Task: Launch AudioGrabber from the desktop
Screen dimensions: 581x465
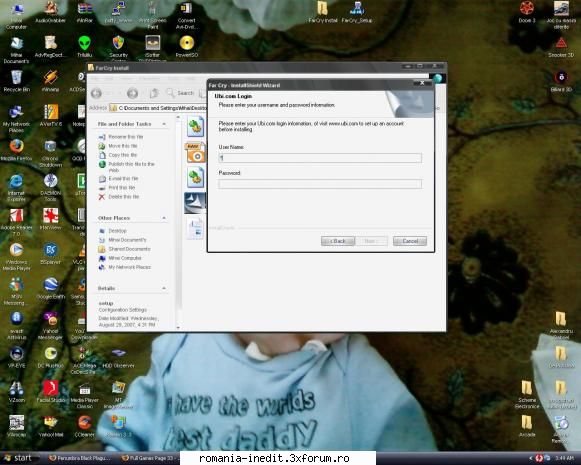Action: pos(50,8)
